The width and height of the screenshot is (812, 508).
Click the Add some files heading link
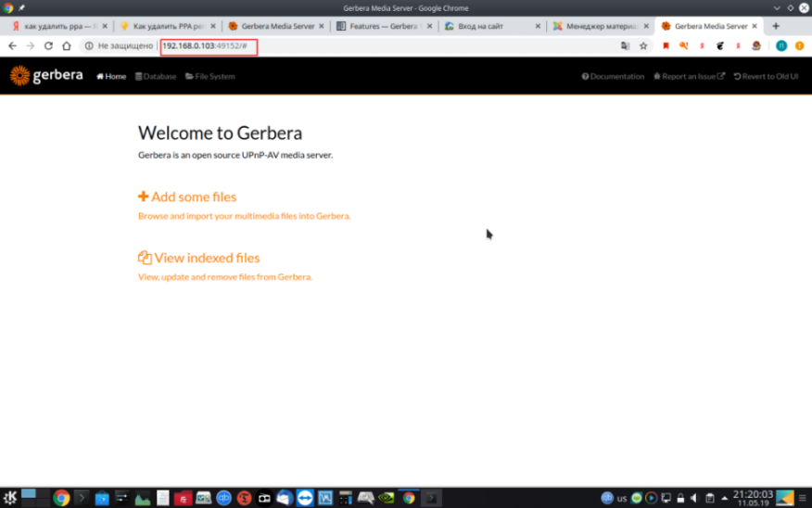[187, 197]
